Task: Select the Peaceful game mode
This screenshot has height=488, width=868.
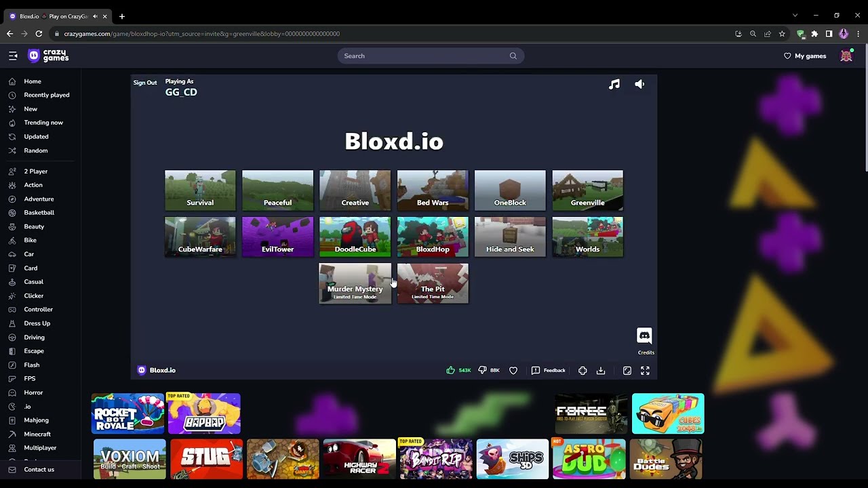Action: pyautogui.click(x=277, y=190)
